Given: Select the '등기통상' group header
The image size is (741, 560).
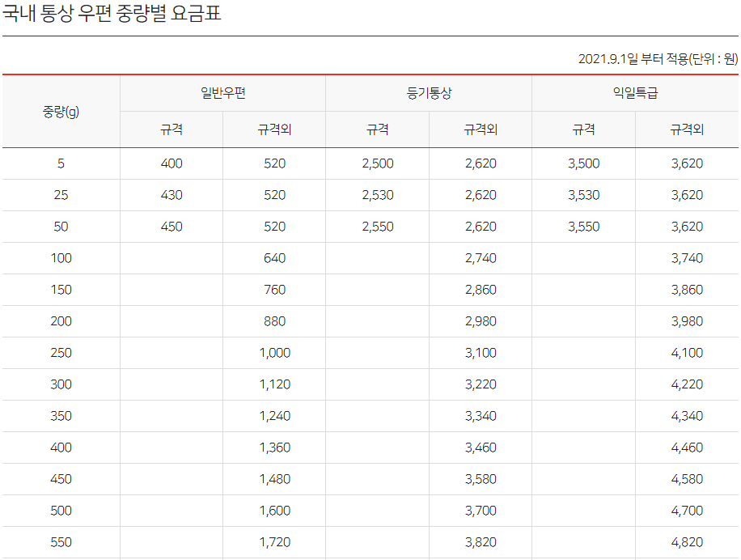Looking at the screenshot, I should click(x=429, y=92).
